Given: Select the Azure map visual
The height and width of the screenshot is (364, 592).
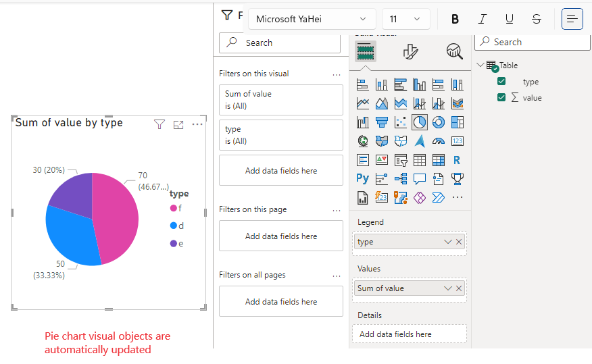Looking at the screenshot, I should point(419,141).
